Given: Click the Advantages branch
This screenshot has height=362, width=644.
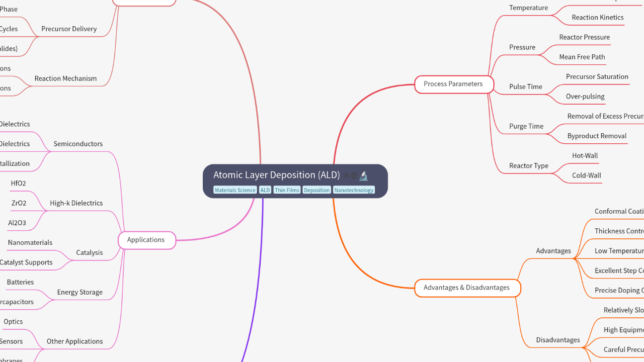Looking at the screenshot, I should click(x=553, y=250).
